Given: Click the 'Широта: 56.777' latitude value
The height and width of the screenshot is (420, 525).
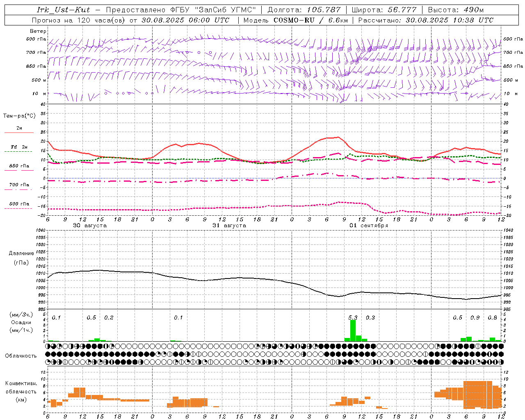Looking at the screenshot, I should click(384, 10).
